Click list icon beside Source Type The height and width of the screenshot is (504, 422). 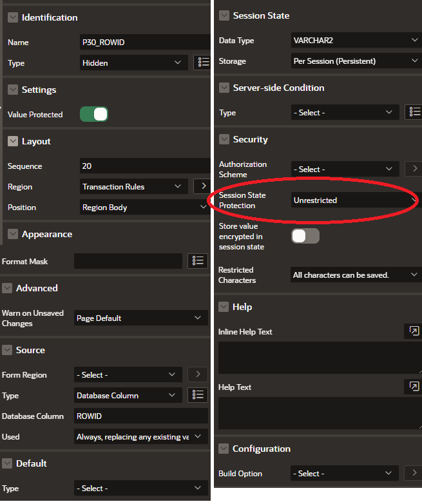point(198,395)
